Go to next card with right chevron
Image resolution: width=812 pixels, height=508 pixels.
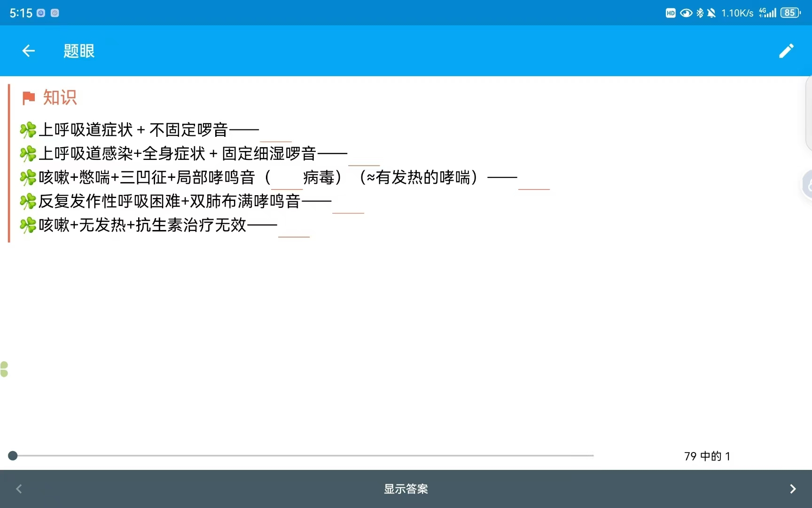coord(793,489)
